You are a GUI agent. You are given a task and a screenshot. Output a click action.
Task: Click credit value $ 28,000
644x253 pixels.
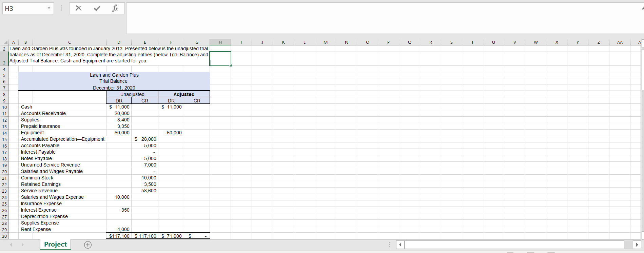pyautogui.click(x=145, y=139)
